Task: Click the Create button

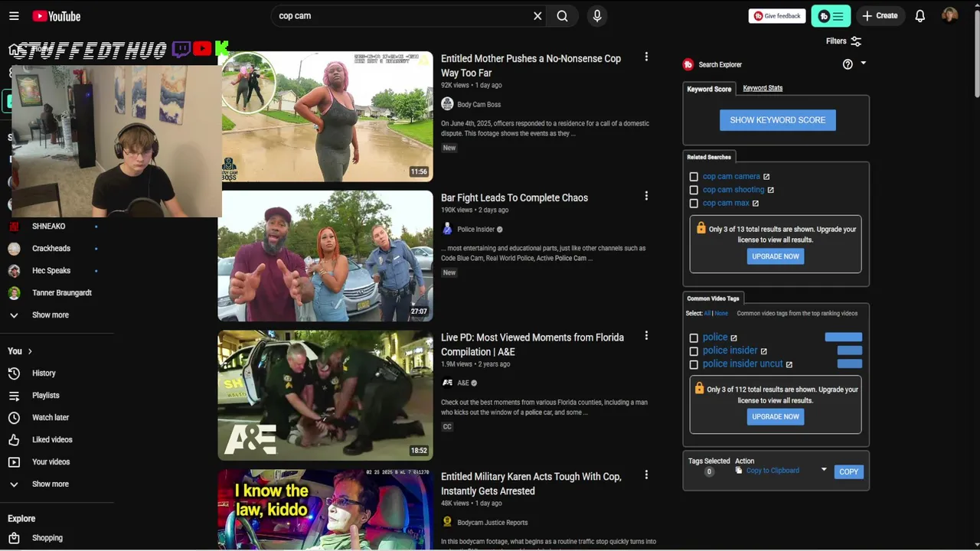Action: coord(880,16)
